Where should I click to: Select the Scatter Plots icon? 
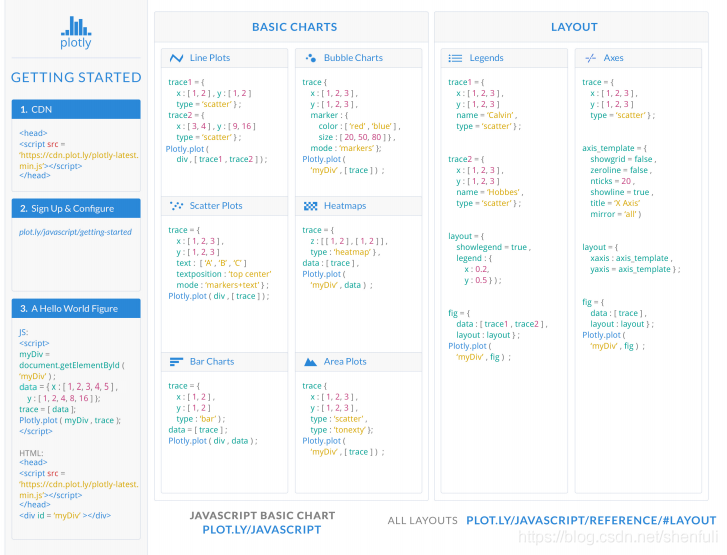click(176, 206)
